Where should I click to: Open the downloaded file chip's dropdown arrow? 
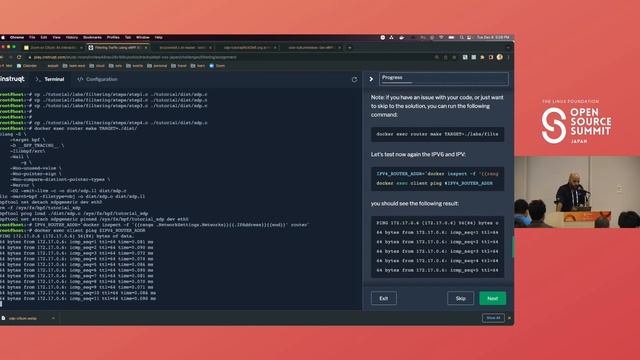click(x=53, y=318)
